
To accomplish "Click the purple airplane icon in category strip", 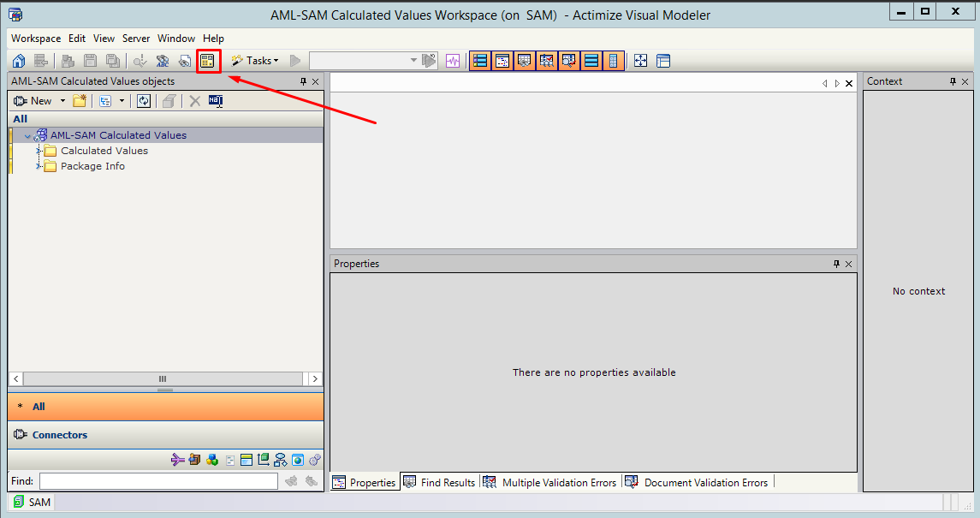I will [177, 460].
